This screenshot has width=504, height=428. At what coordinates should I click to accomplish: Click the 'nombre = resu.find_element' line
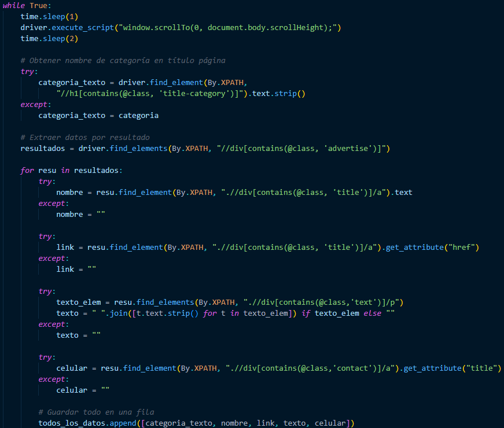pyautogui.click(x=234, y=193)
